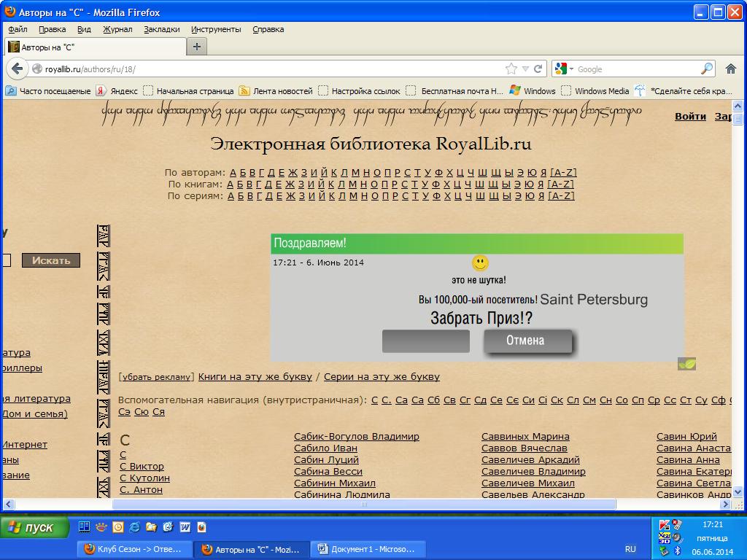Open the Правка menu
The image size is (747, 560).
(x=52, y=29)
